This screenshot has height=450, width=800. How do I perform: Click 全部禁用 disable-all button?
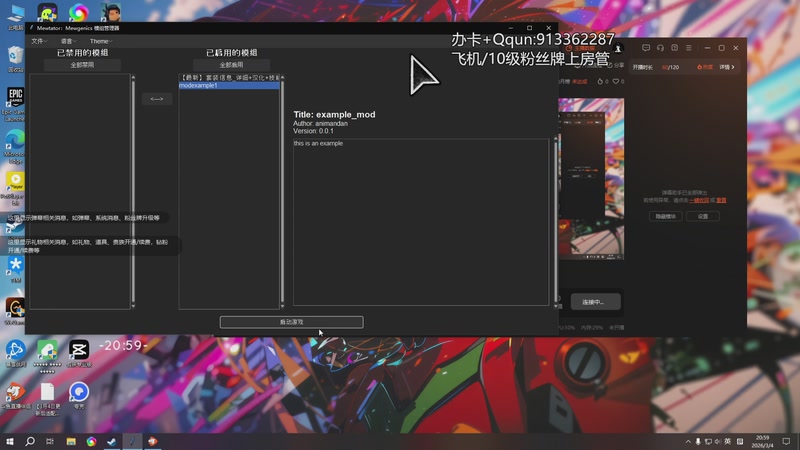pyautogui.click(x=82, y=65)
